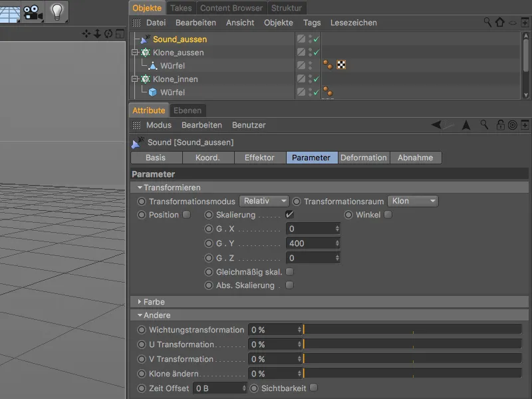Enable Gleichmäßig skal. checkbox
The height and width of the screenshot is (399, 532).
coord(289,272)
